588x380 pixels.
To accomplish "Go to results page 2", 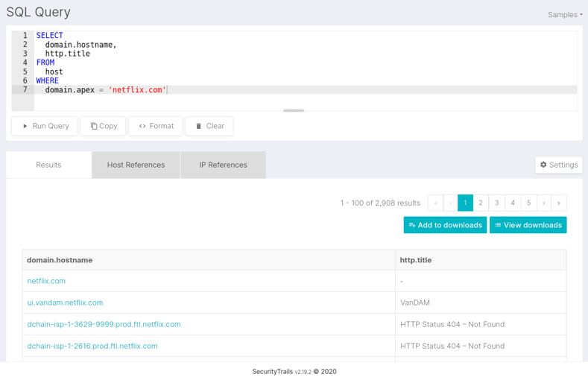I will click(481, 203).
